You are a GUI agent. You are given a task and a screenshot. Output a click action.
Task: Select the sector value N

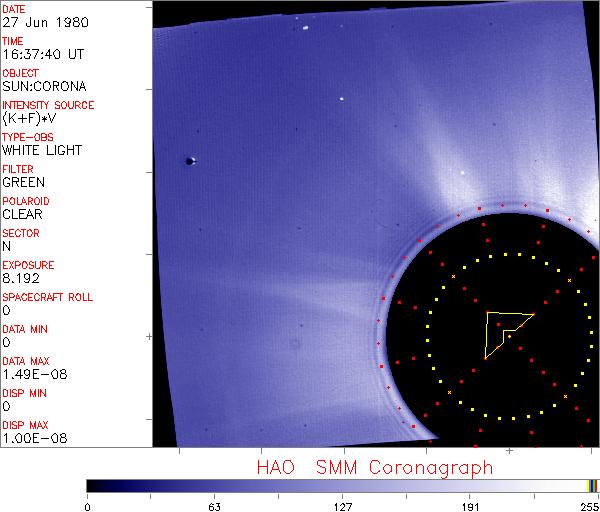click(7, 246)
